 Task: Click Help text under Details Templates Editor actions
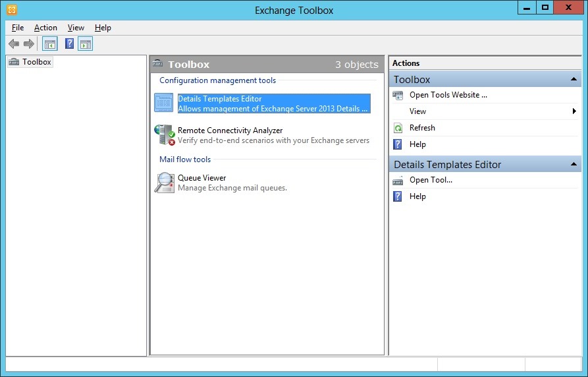click(x=417, y=196)
